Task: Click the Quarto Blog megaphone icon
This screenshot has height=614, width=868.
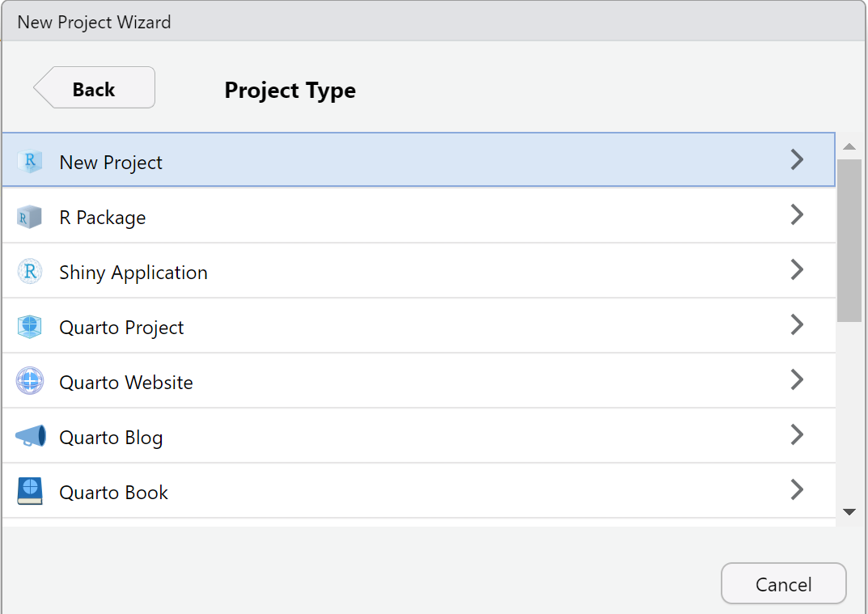Action: 31,437
